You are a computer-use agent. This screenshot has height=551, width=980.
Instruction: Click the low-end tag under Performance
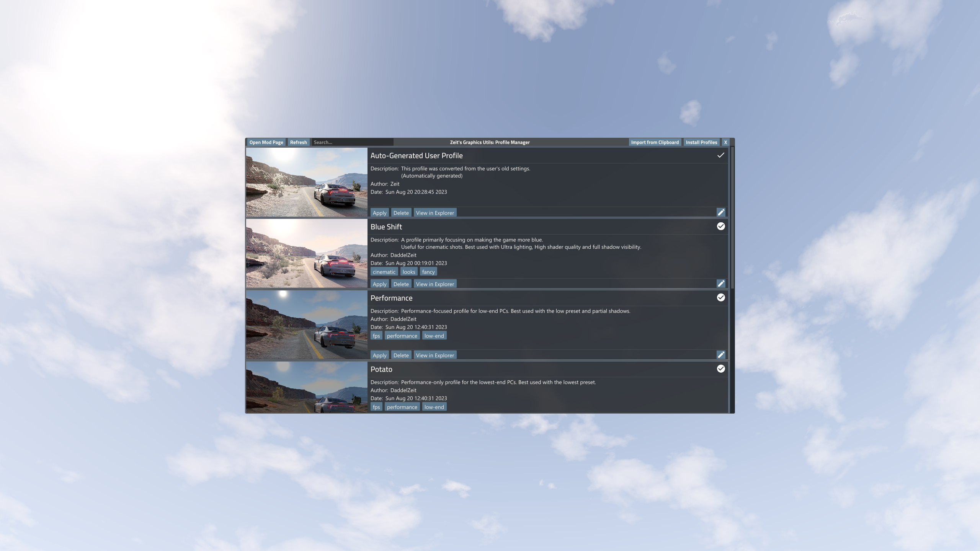(434, 336)
